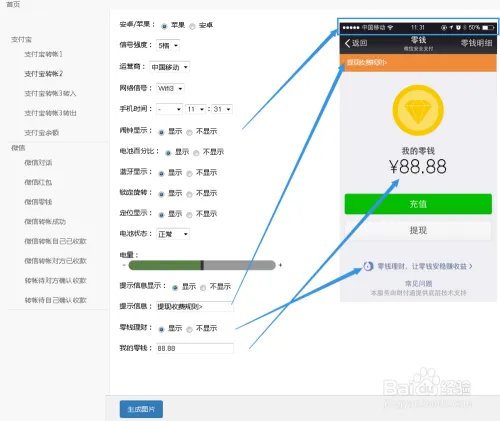Open 转账待自己确认收款 in the sidebar
Screen dimensions: 500x421
tap(55, 300)
